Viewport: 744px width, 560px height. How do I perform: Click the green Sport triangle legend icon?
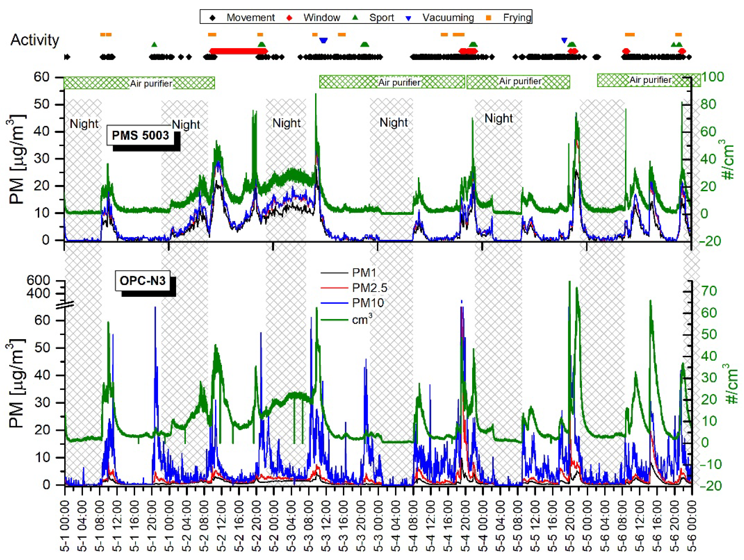(x=355, y=18)
